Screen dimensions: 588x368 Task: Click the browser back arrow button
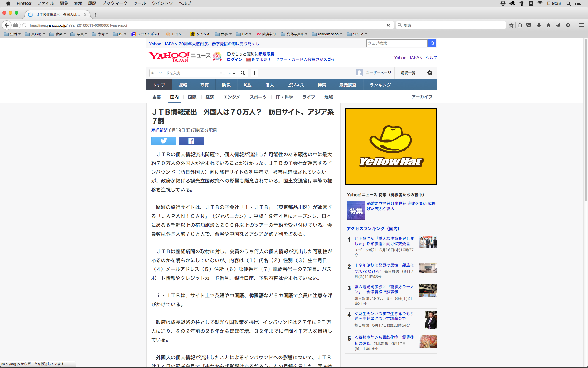(6, 25)
